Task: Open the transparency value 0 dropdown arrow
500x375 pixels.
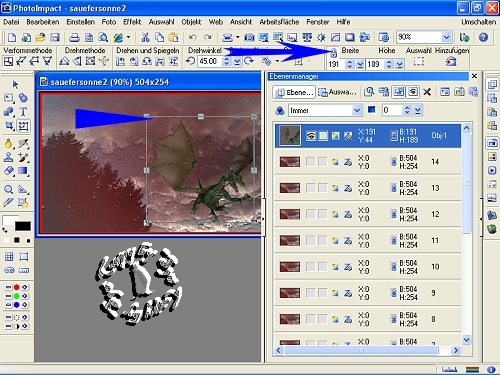Action: 418,110
